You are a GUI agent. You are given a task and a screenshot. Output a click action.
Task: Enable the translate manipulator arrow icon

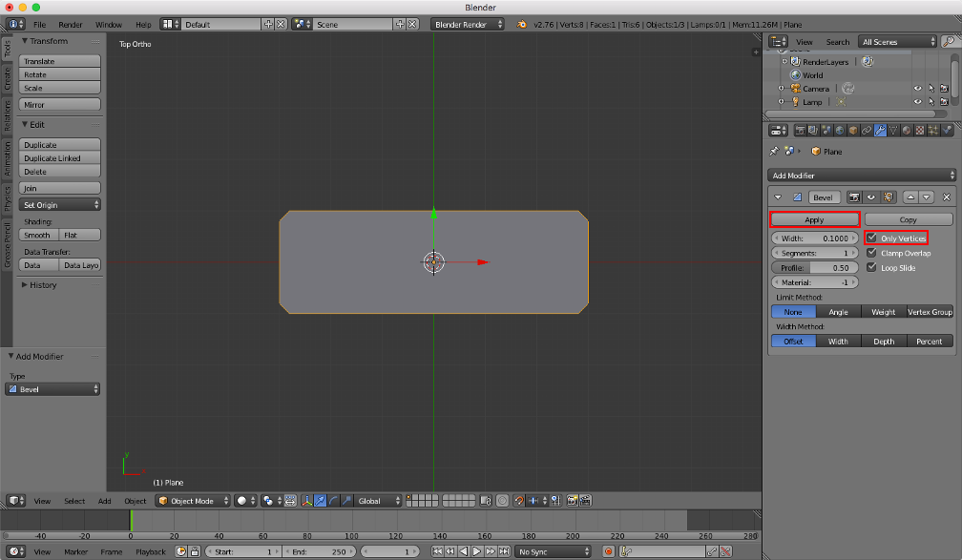coord(321,501)
